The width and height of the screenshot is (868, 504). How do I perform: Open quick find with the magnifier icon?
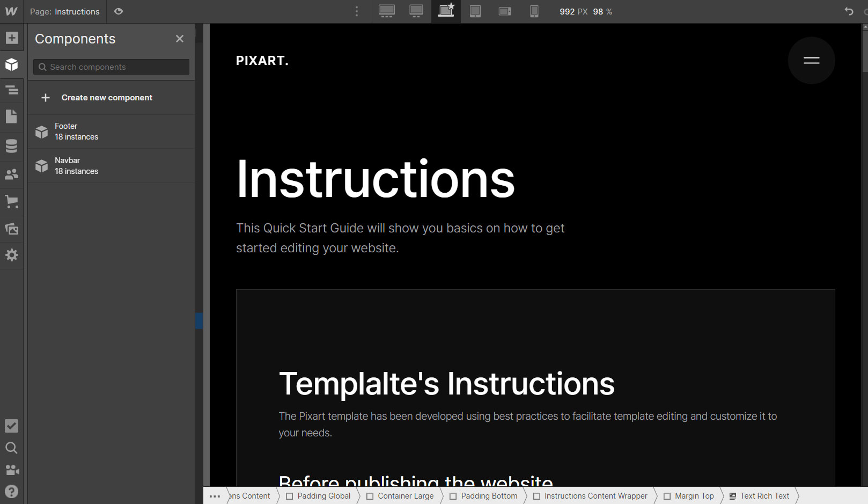click(12, 448)
